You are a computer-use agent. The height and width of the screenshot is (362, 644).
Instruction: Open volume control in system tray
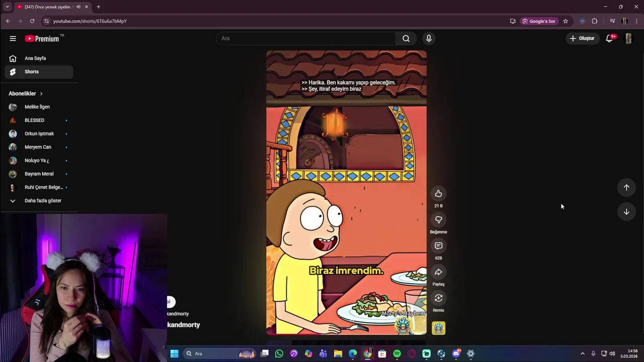tap(612, 353)
